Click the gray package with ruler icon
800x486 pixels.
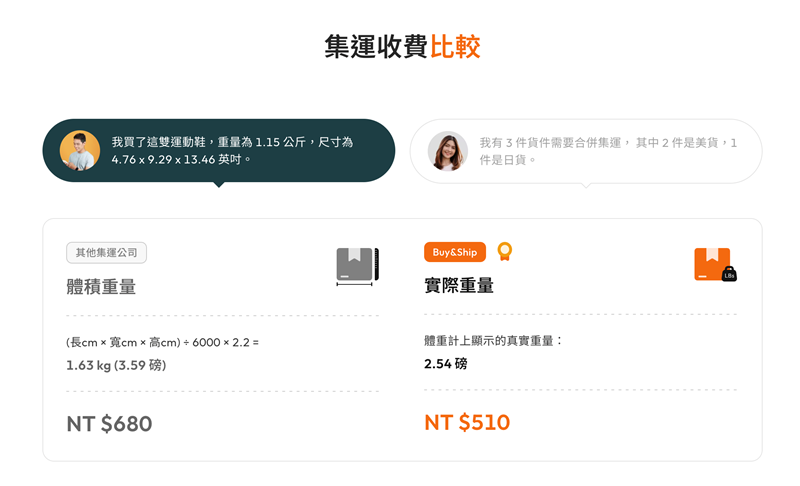[358, 266]
